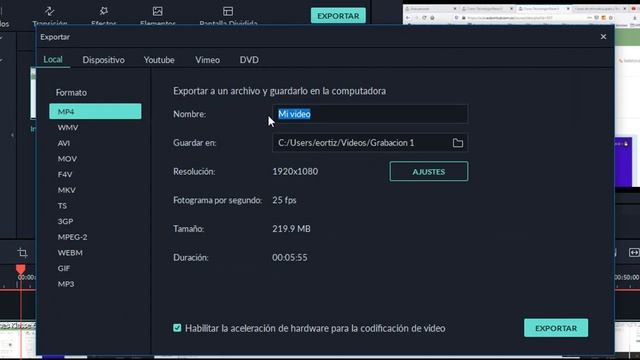
Task: Click the red playhead marker on timeline
Action: (x=20, y=269)
